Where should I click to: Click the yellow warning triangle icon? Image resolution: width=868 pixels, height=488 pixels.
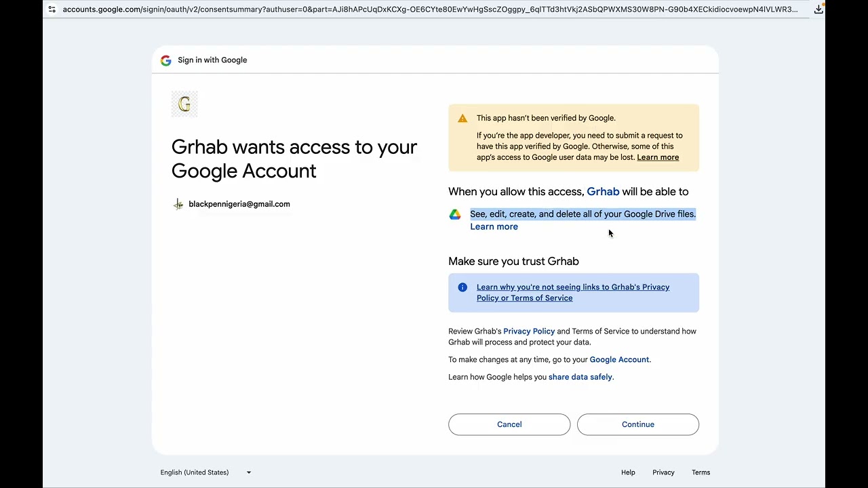point(462,118)
